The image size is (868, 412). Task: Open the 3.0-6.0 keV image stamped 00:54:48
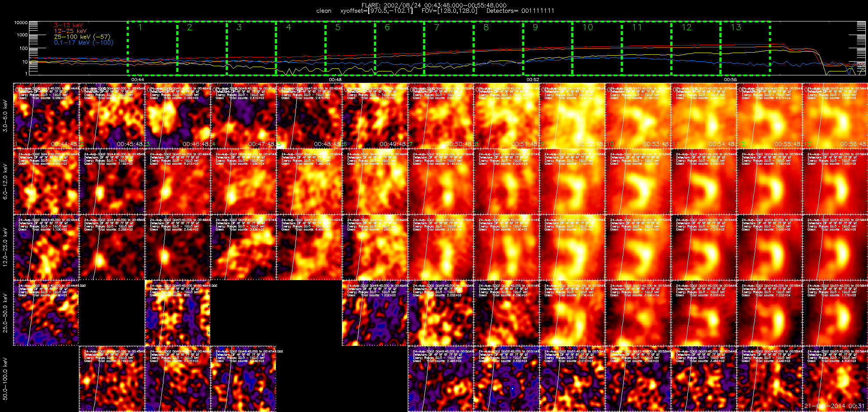pyautogui.click(x=704, y=116)
